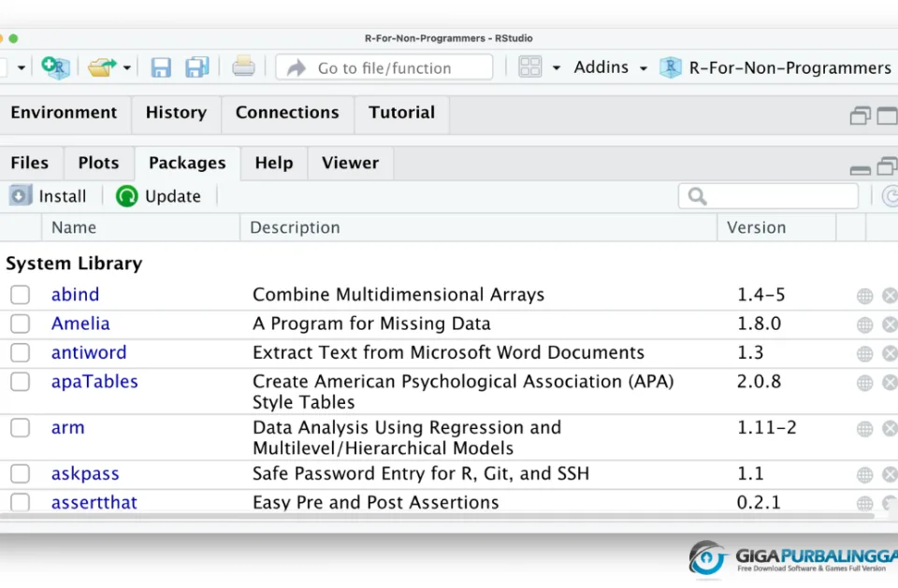Viewport: 898px width, 588px height.
Task: Remove the arm package icon
Action: tap(890, 429)
